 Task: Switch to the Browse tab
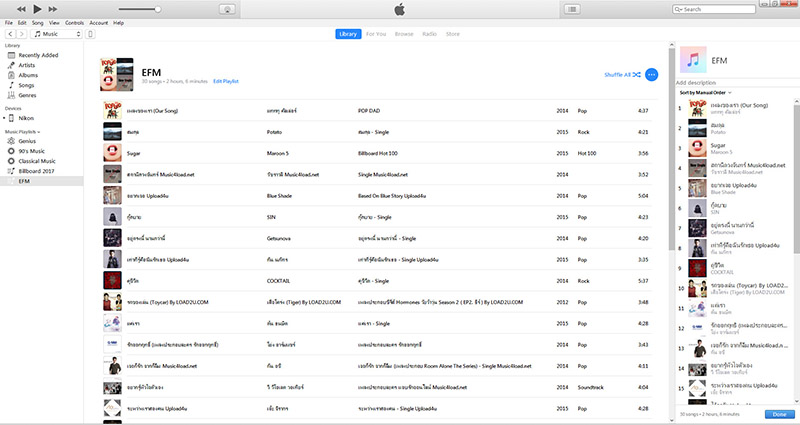404,34
